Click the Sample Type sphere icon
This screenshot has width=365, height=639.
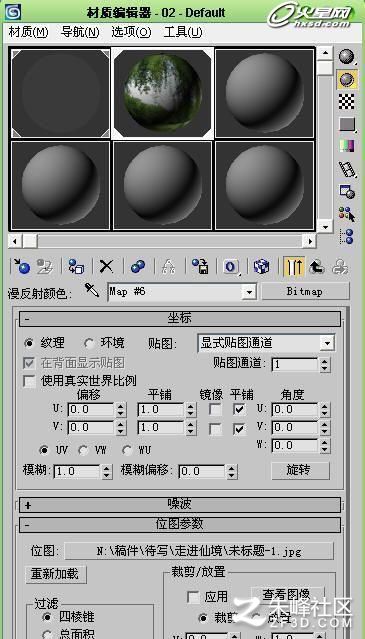[x=347, y=57]
